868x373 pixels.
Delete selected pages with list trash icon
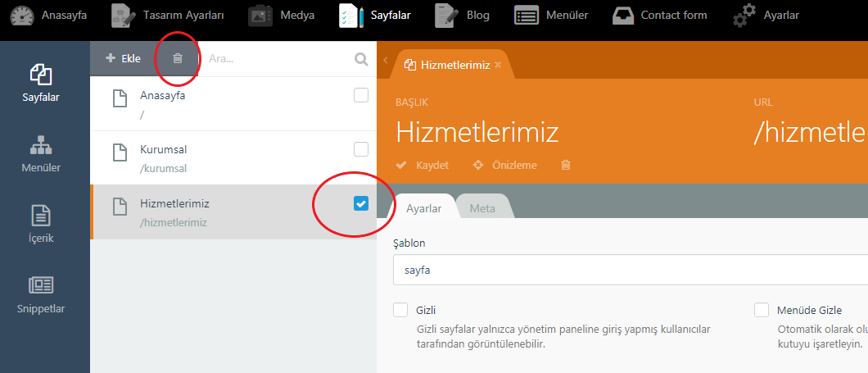point(178,58)
